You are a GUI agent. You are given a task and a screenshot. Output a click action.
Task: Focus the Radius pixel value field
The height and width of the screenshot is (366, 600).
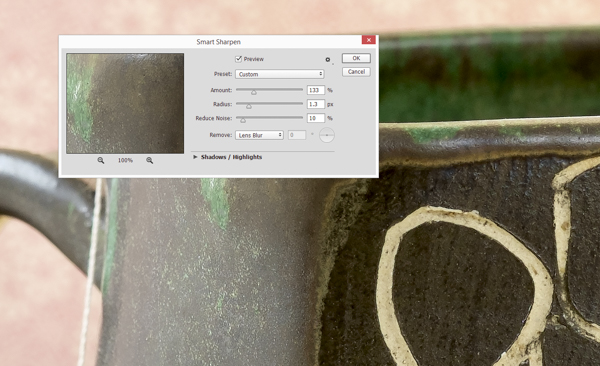[316, 104]
